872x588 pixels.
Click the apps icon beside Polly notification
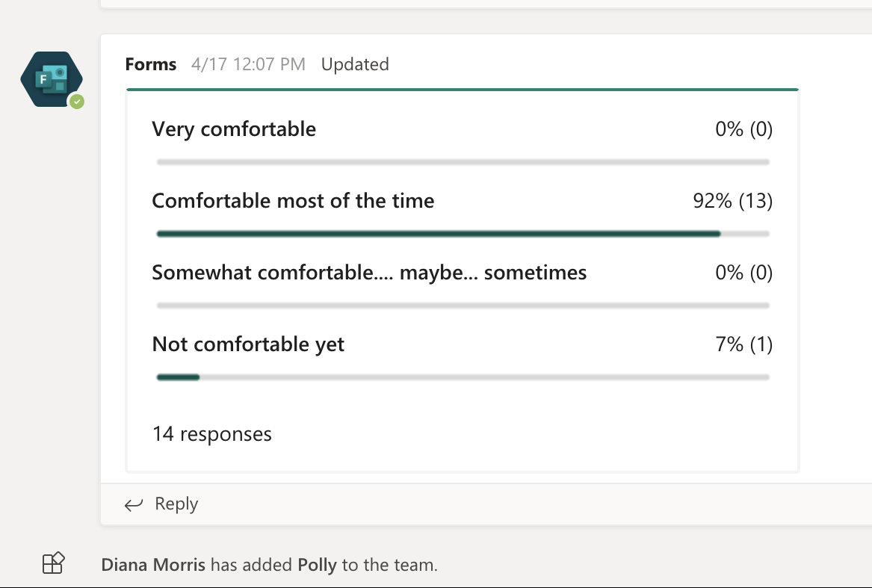tap(53, 563)
